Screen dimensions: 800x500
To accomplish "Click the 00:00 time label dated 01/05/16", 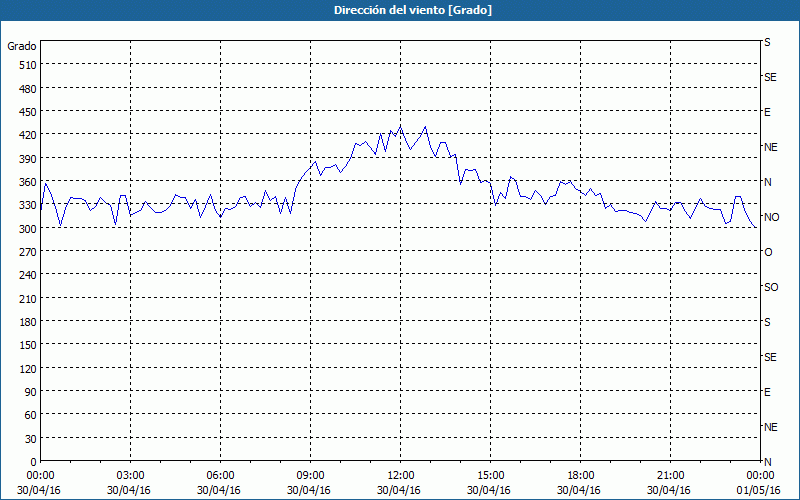I will (x=760, y=476).
